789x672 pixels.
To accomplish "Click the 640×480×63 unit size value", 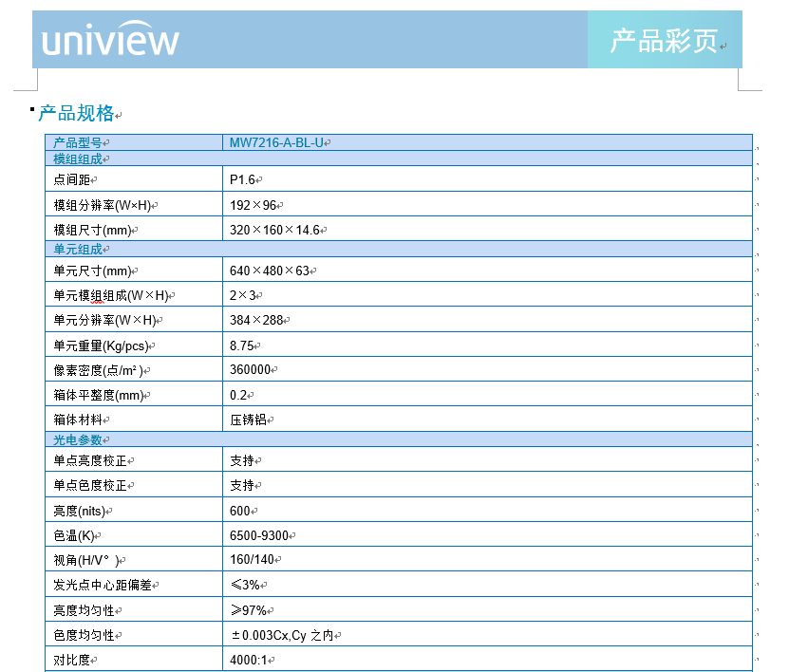I will click(270, 271).
